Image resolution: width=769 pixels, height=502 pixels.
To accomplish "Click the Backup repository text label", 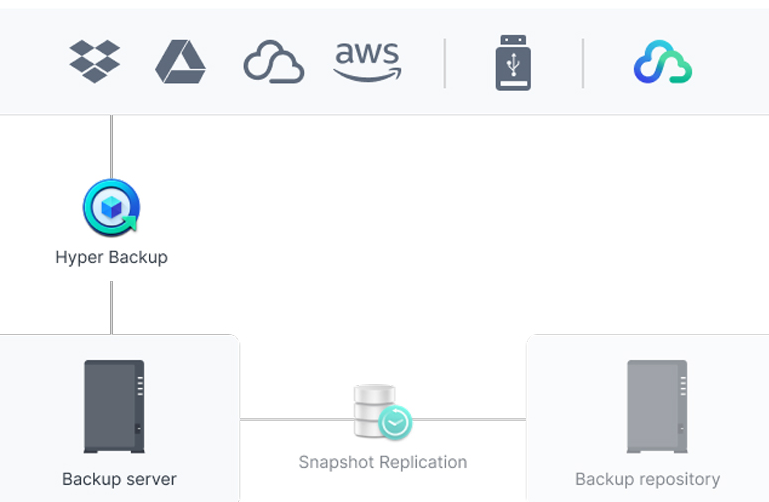I will coord(647,479).
